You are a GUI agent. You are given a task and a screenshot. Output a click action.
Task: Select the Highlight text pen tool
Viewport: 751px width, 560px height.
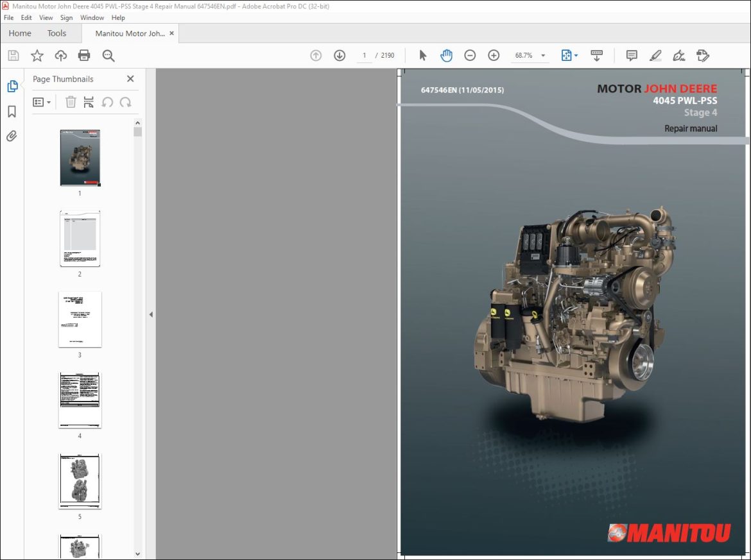(x=655, y=56)
